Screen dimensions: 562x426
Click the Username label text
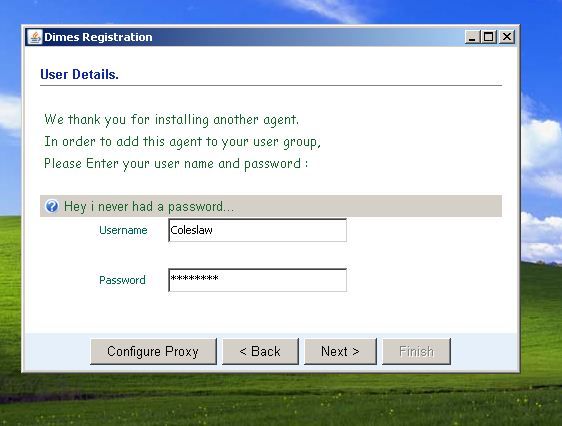click(x=123, y=230)
